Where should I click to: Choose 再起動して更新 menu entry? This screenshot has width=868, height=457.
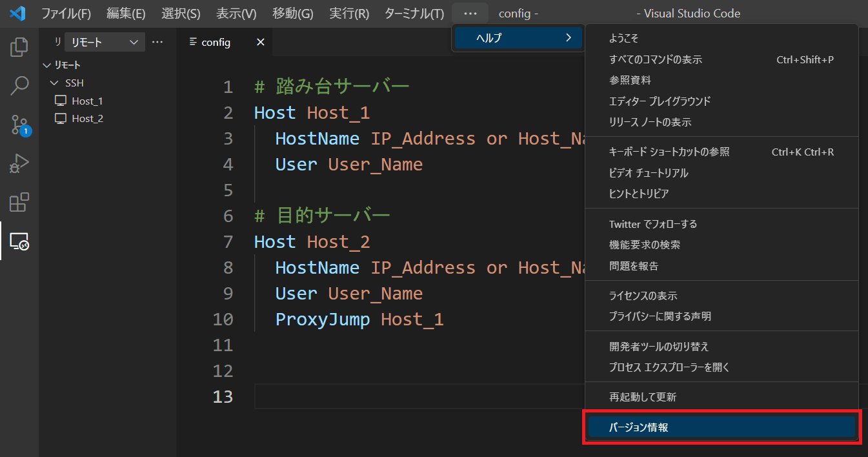(722, 397)
